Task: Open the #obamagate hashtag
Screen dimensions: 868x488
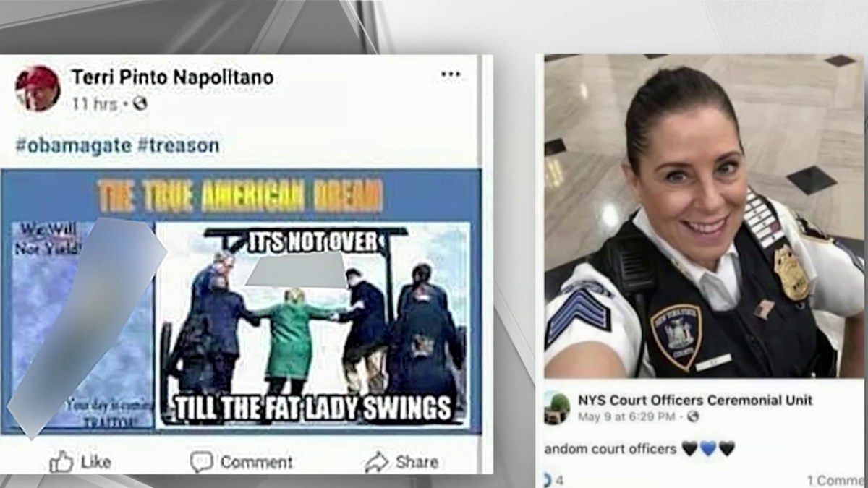Action: (x=73, y=145)
